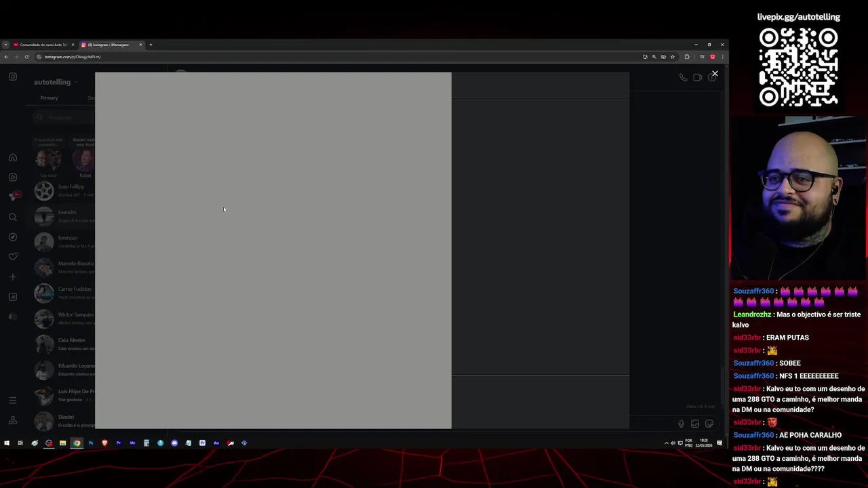Open the Sua nota note thumbnail
Screen dimensions: 868x488
tap(48, 160)
